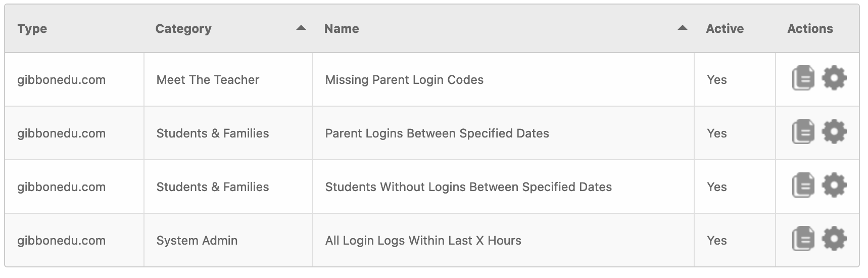Image resolution: width=868 pixels, height=278 pixels.
Task: Select the Missing Parent Login Codes name
Action: coord(404,80)
